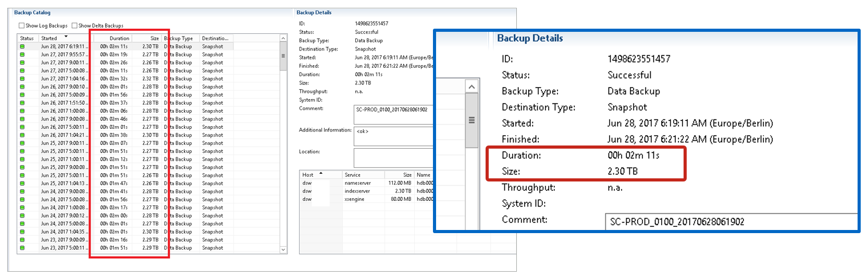This screenshot has height=279, width=868.
Task: Select the nameserver service row
Action: [x=367, y=183]
